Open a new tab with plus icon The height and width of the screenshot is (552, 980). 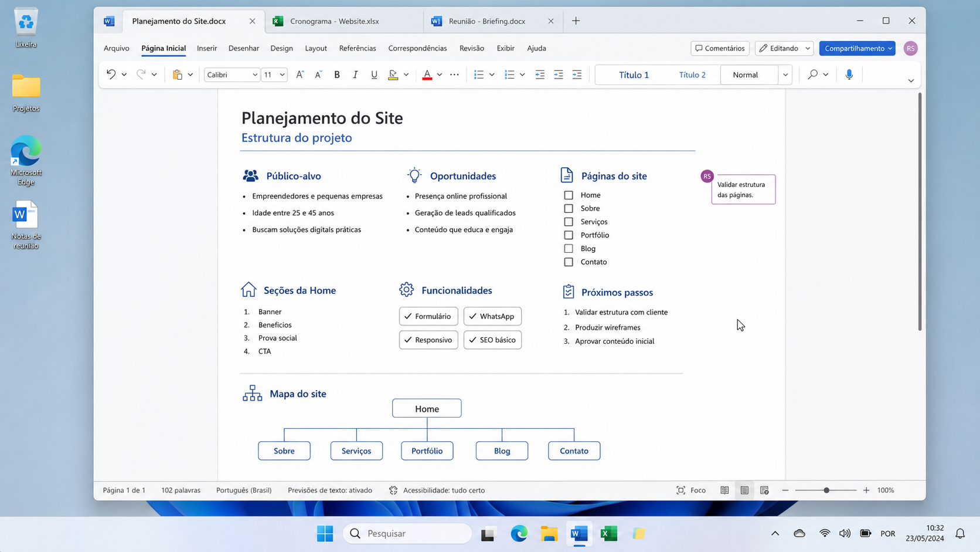(x=576, y=21)
